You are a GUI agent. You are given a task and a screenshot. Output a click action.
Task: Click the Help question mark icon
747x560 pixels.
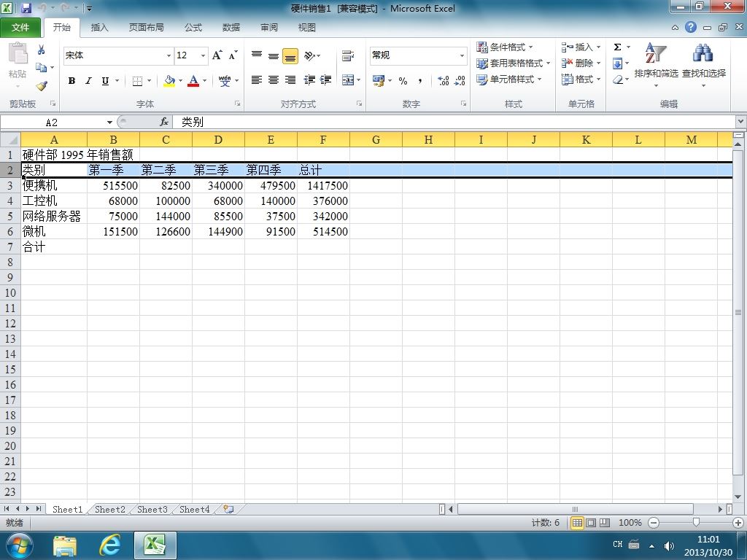pyautogui.click(x=691, y=27)
